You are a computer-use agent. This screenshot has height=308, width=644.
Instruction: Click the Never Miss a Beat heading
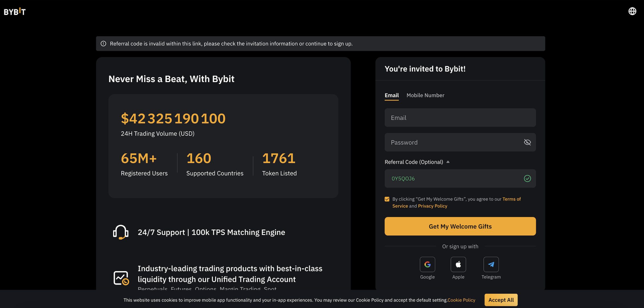(x=171, y=79)
